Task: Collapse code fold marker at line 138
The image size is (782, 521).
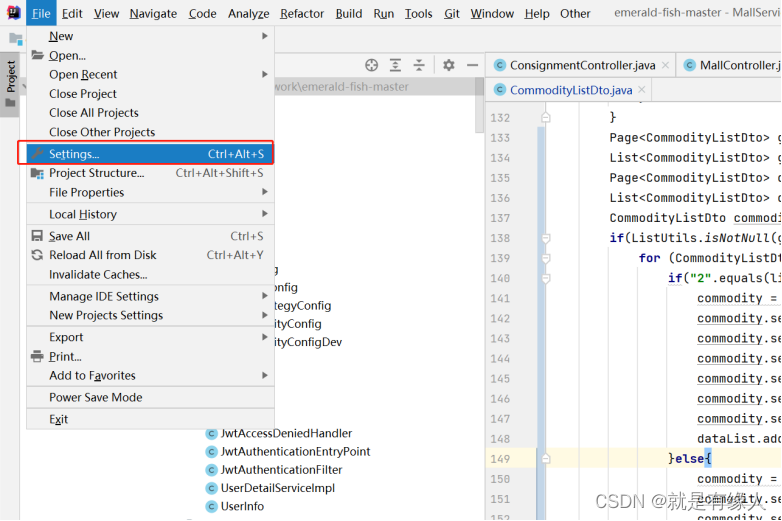Action: tap(546, 238)
